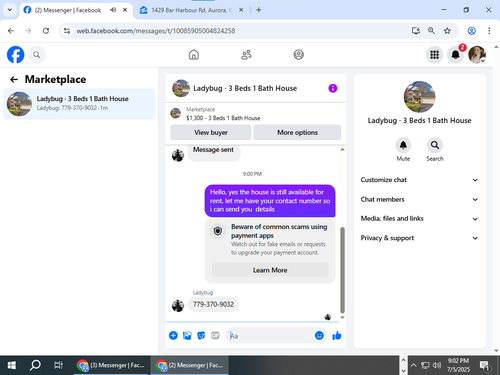Open the Chrome tab search dropdown arrow
Image resolution: width=500 pixels, height=375 pixels.
10,10
